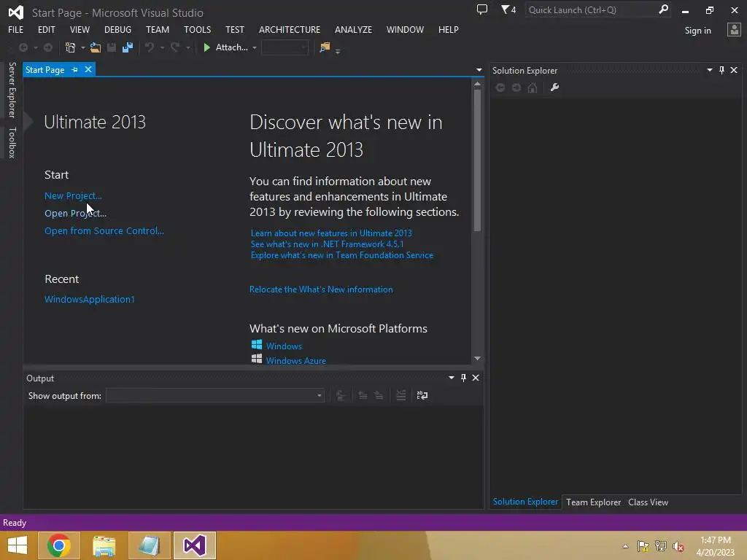Open toolbar options overflow arrow
The width and height of the screenshot is (747, 560).
[x=338, y=51]
